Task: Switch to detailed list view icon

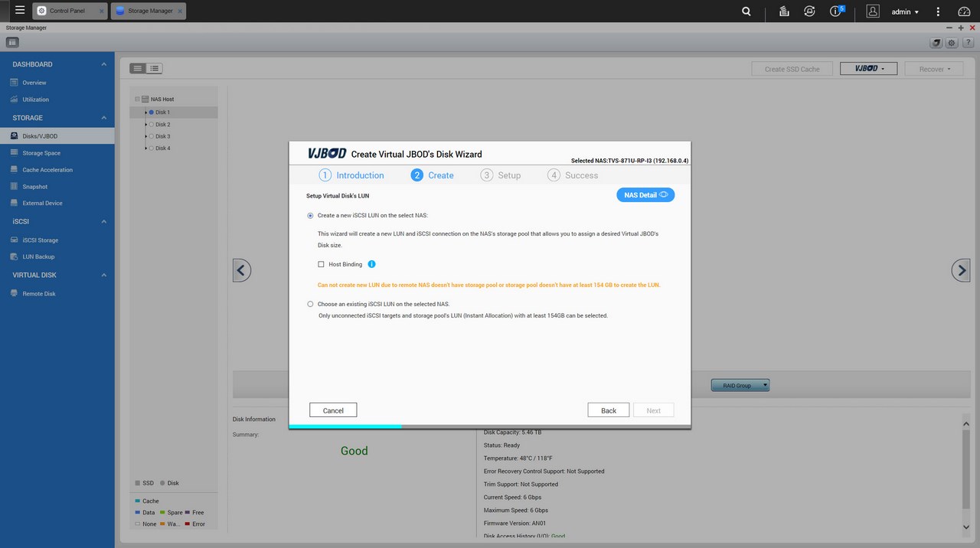Action: (154, 68)
